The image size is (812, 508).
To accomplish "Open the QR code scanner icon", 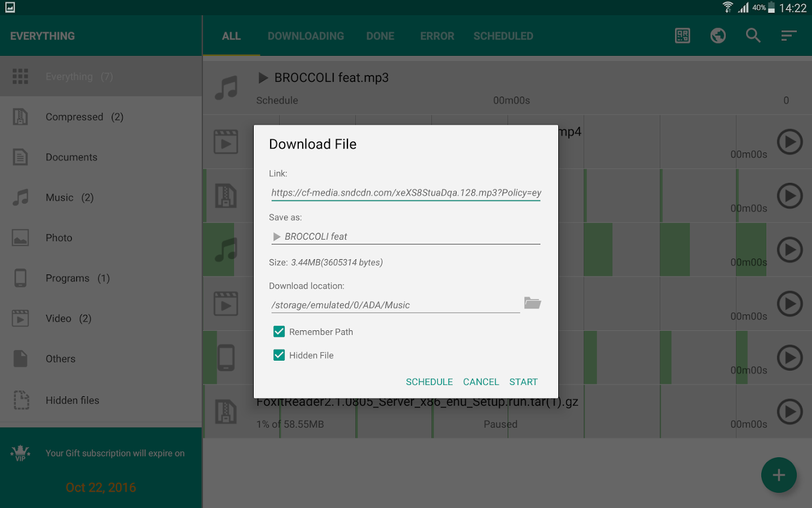I will tap(682, 36).
